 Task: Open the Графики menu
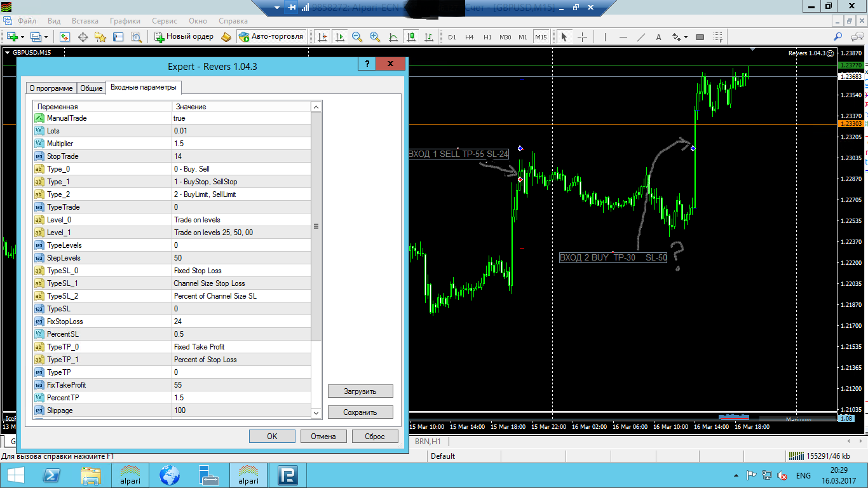point(125,21)
